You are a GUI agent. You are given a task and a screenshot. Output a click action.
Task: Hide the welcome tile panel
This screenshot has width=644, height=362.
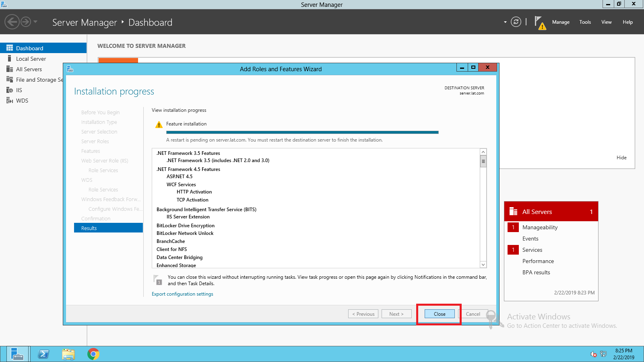(x=621, y=158)
